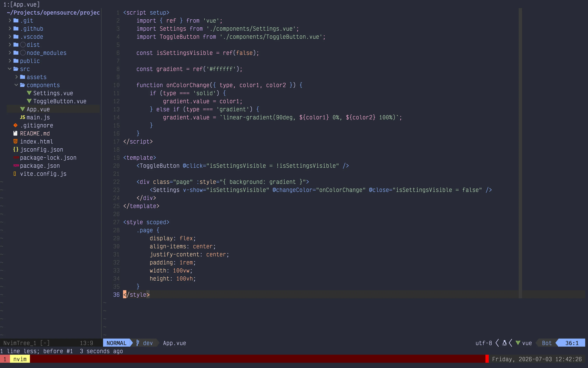Select App.vue in the file tree
This screenshot has height=368, width=588.
tap(38, 109)
